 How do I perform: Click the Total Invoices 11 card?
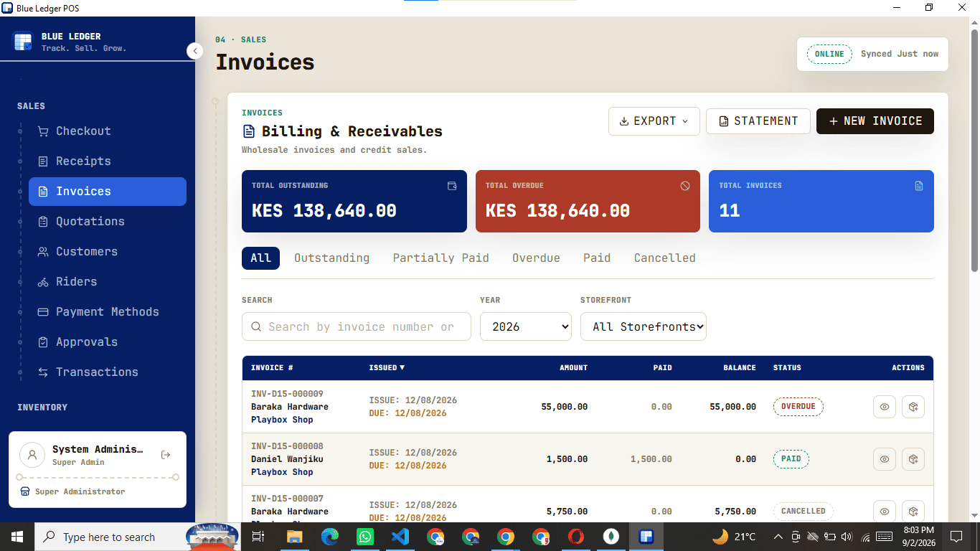[821, 201]
